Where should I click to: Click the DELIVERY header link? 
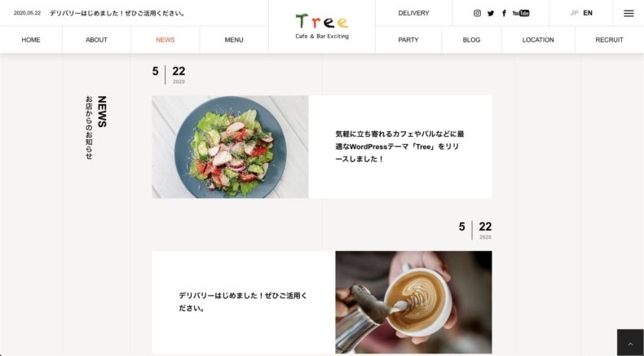(x=413, y=13)
